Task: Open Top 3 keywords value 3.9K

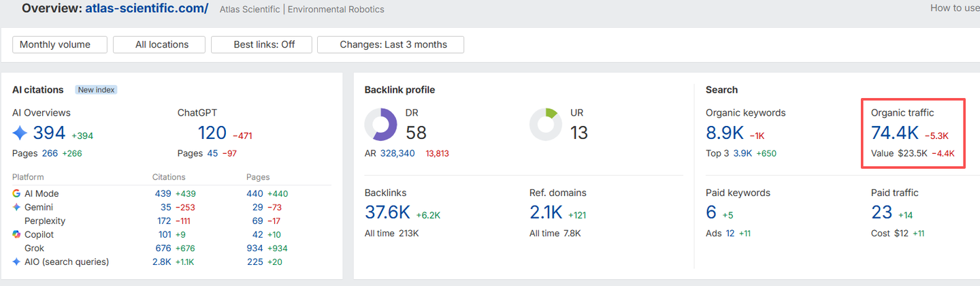Action: click(x=742, y=153)
